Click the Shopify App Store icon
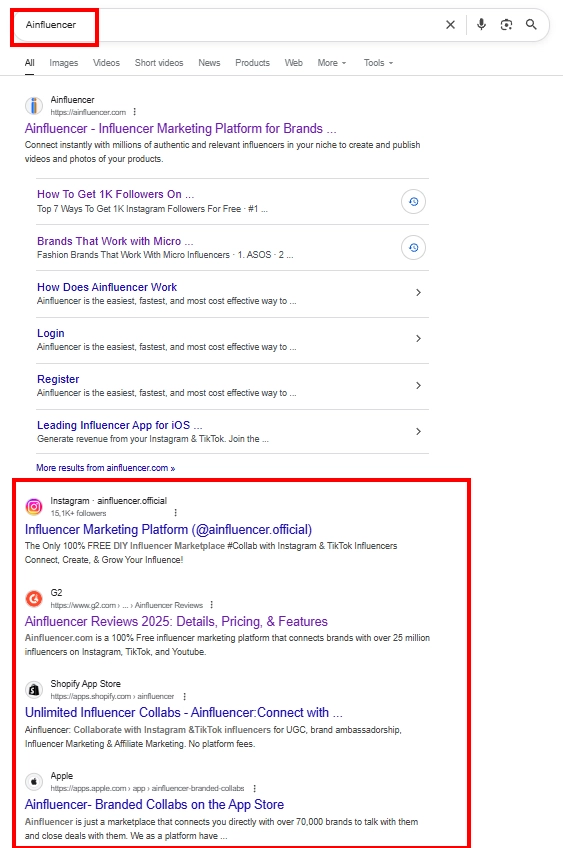The width and height of the screenshot is (563, 848). (34, 690)
